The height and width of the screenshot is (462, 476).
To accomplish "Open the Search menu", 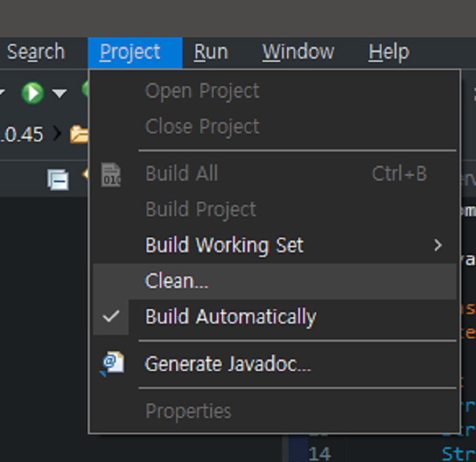I will 35,52.
